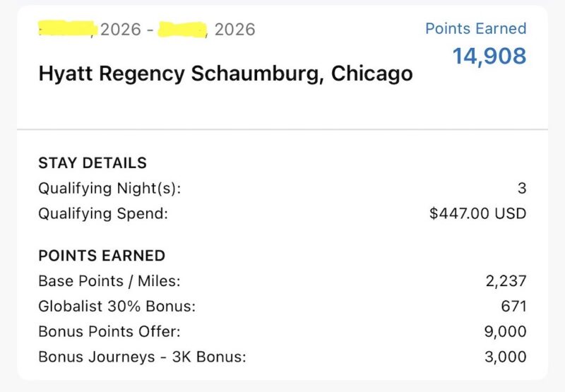The height and width of the screenshot is (392, 565).
Task: Click the Qualifying Spend label
Action: [103, 213]
